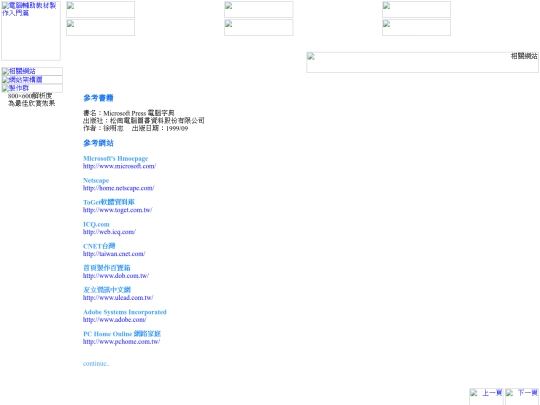Click the 參考書籍 heading
Screen dimensions: 540x405
click(x=98, y=98)
